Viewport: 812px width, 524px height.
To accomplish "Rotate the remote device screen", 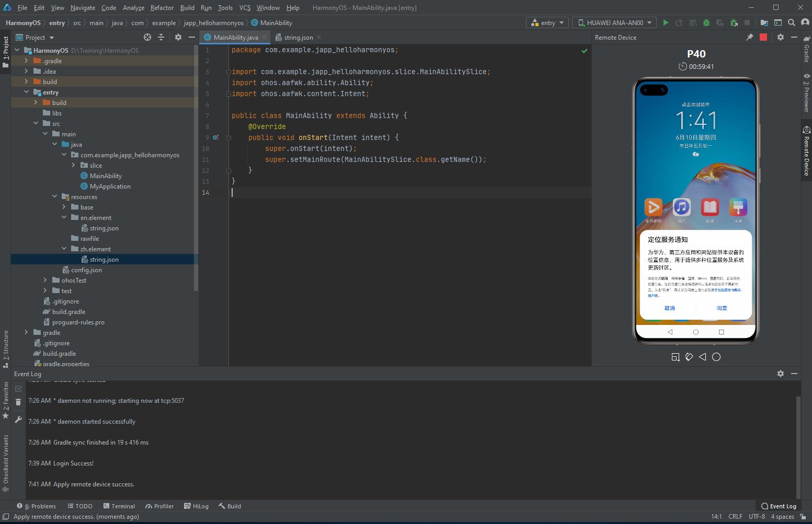I will 689,357.
